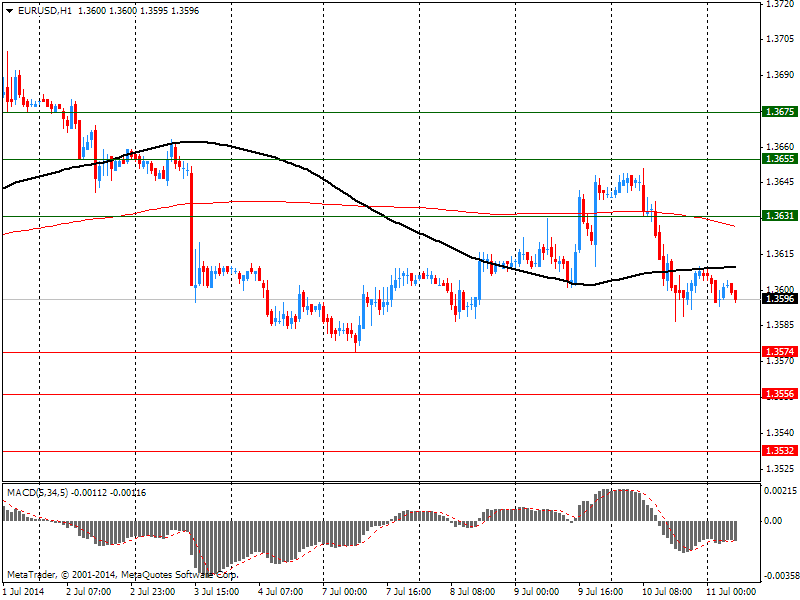Click the -0.00358 MACD scale value
The image size is (800, 600).
(780, 577)
